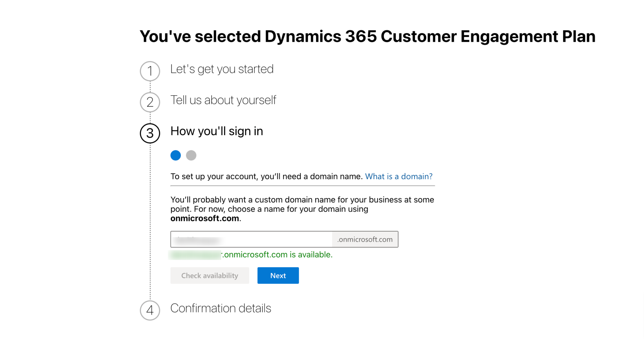644x348 pixels.
Task: Open the 'Tell us about yourself' step
Action: click(x=223, y=100)
